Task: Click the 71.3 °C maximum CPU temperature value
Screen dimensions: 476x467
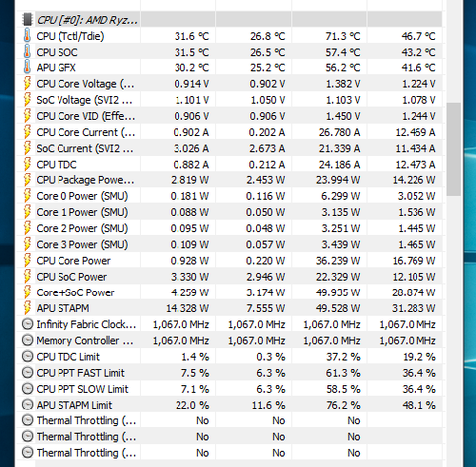Action: click(x=343, y=36)
